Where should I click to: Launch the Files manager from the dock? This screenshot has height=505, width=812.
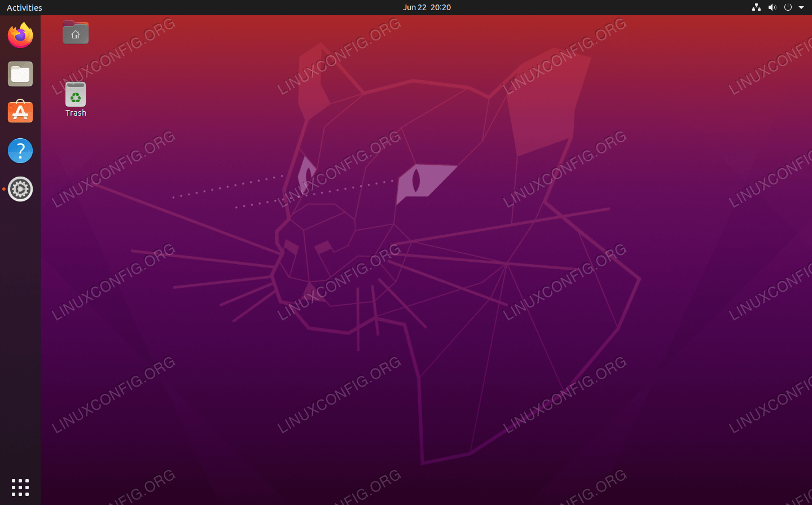pos(20,74)
